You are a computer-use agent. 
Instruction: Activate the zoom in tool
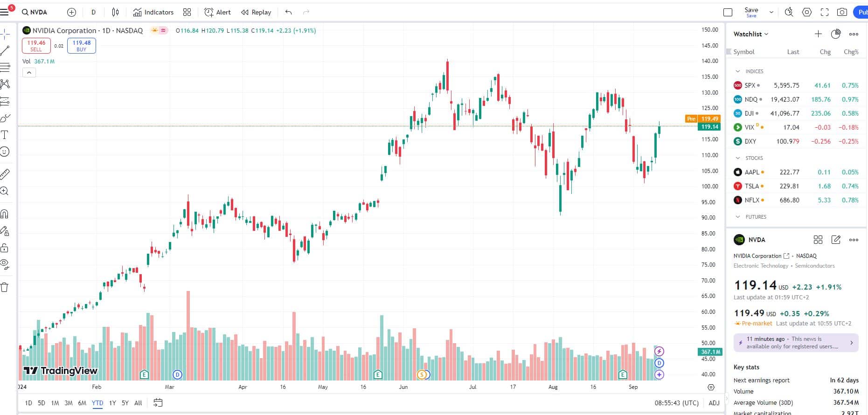5,191
